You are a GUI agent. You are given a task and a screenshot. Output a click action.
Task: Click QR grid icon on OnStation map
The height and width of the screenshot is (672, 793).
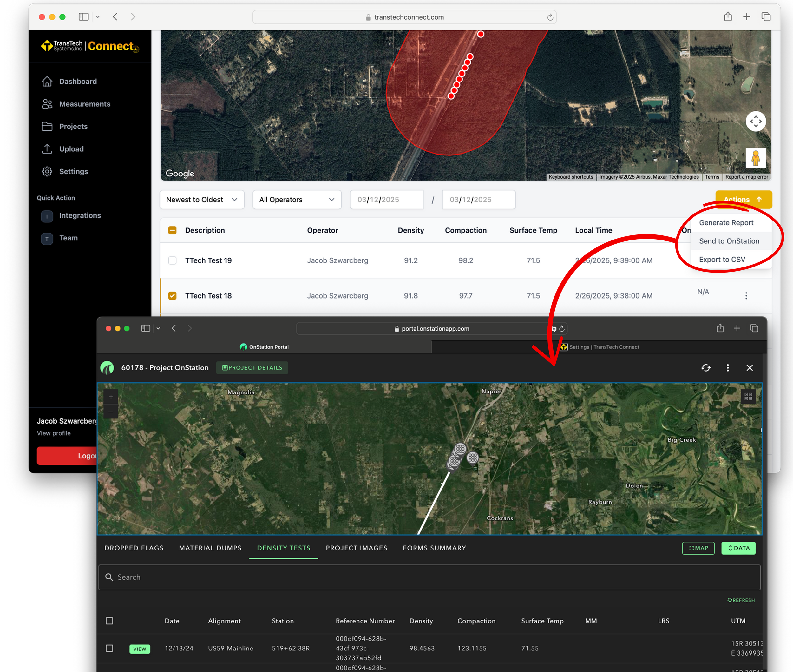tap(748, 397)
